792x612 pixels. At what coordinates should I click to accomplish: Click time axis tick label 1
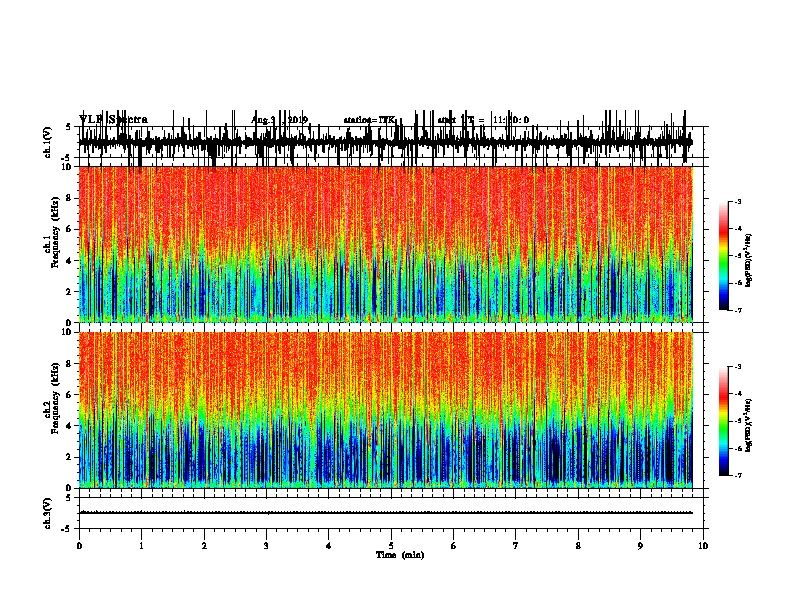point(141,546)
